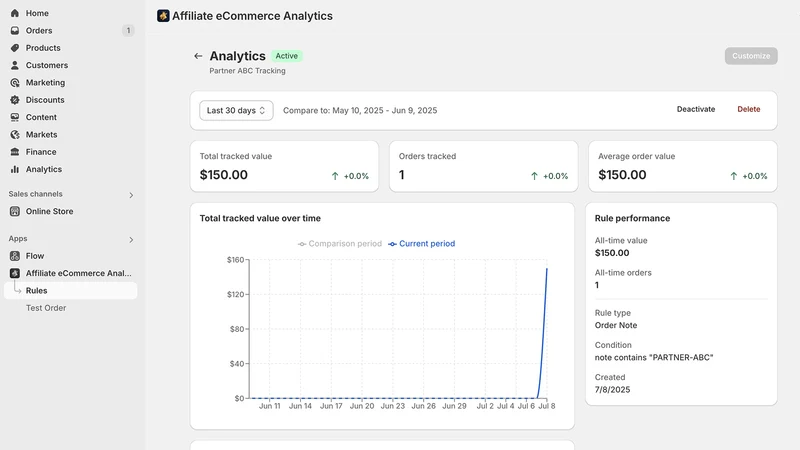Click the Total tracked value over time heading
The image size is (800, 450).
tap(260, 218)
